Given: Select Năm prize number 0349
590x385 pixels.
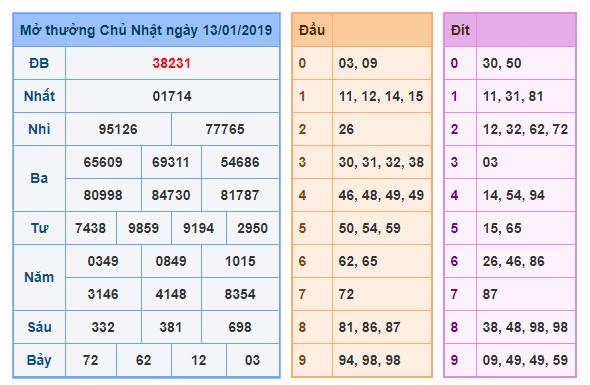Looking at the screenshot, I should click(103, 261).
